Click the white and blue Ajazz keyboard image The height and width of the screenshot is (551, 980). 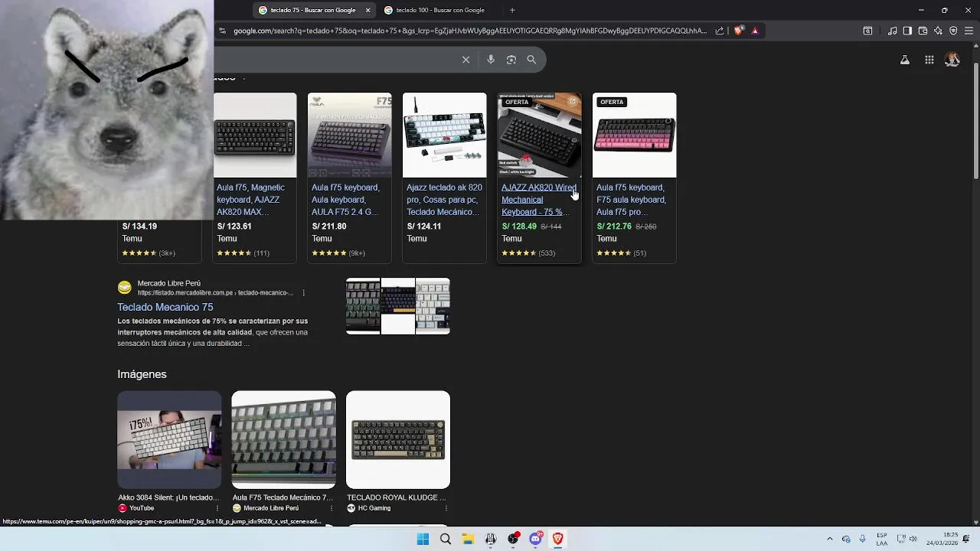(444, 135)
